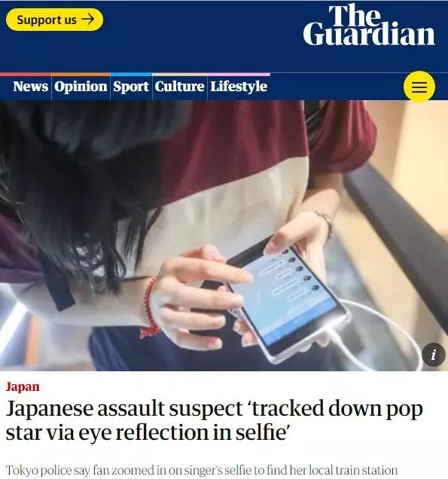Click the blue bar above Sport
Viewport: 448px width, 479px height.
[131, 75]
